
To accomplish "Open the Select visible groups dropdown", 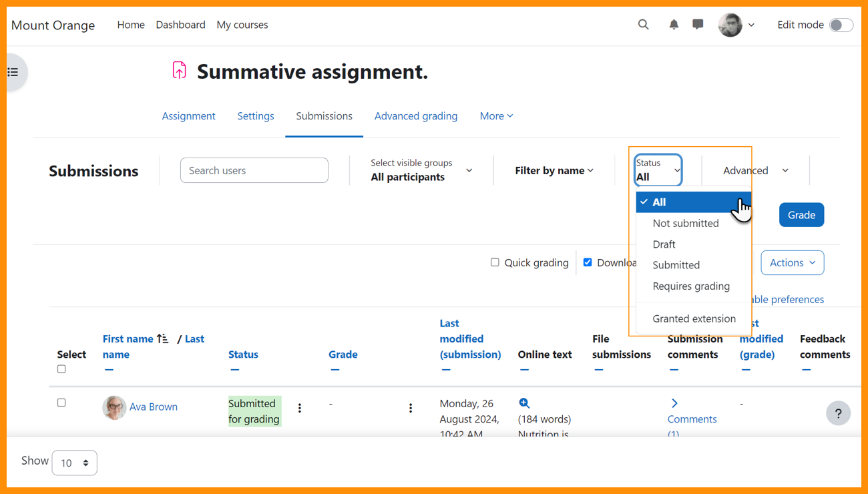I will [421, 170].
